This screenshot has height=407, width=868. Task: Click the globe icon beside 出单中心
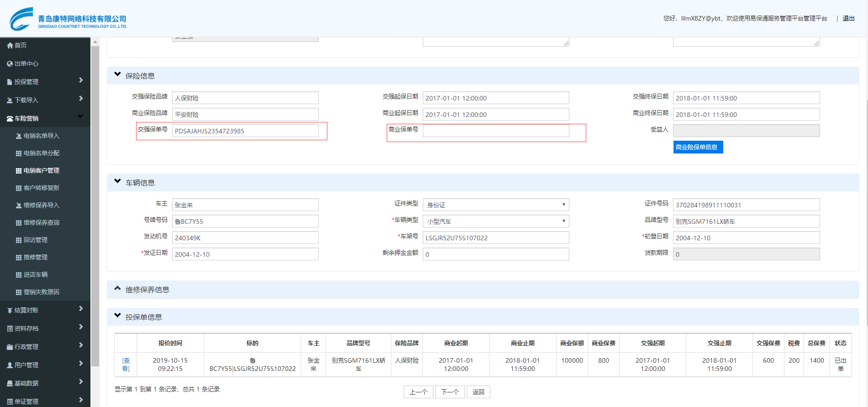point(10,63)
